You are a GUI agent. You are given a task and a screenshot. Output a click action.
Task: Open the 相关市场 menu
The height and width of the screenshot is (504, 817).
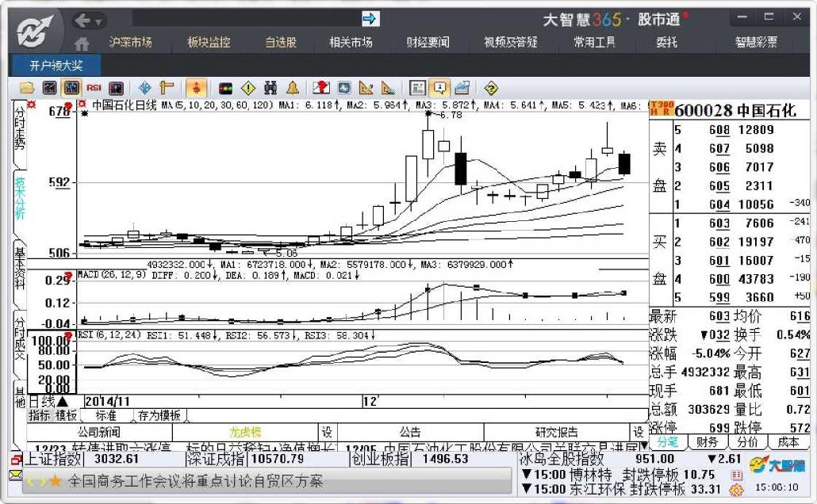point(351,42)
